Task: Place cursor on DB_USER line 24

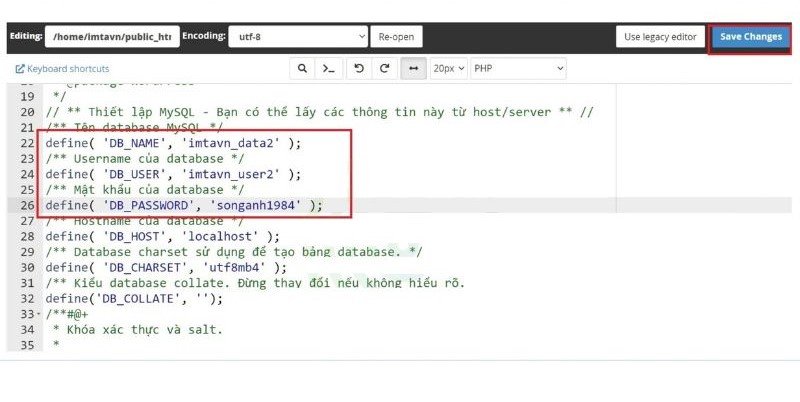Action: [172, 174]
